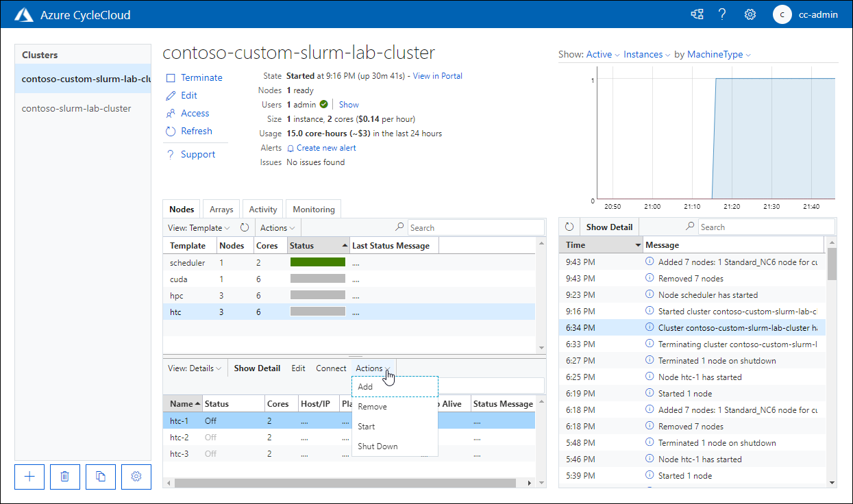
Task: Click the event log search field
Action: 766,227
